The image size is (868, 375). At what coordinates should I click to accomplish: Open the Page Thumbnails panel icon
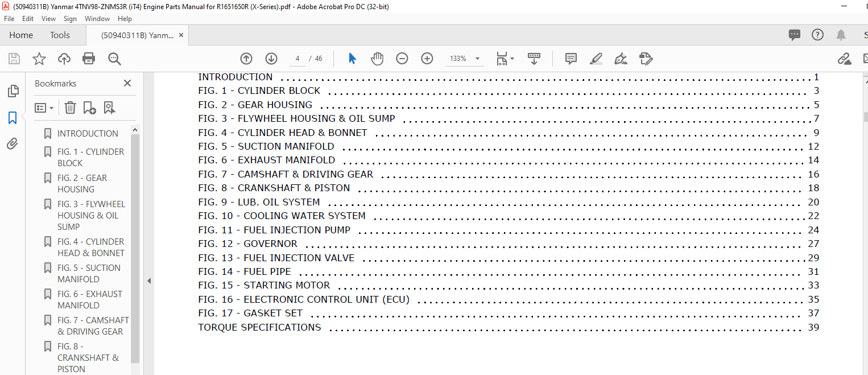pos(13,91)
